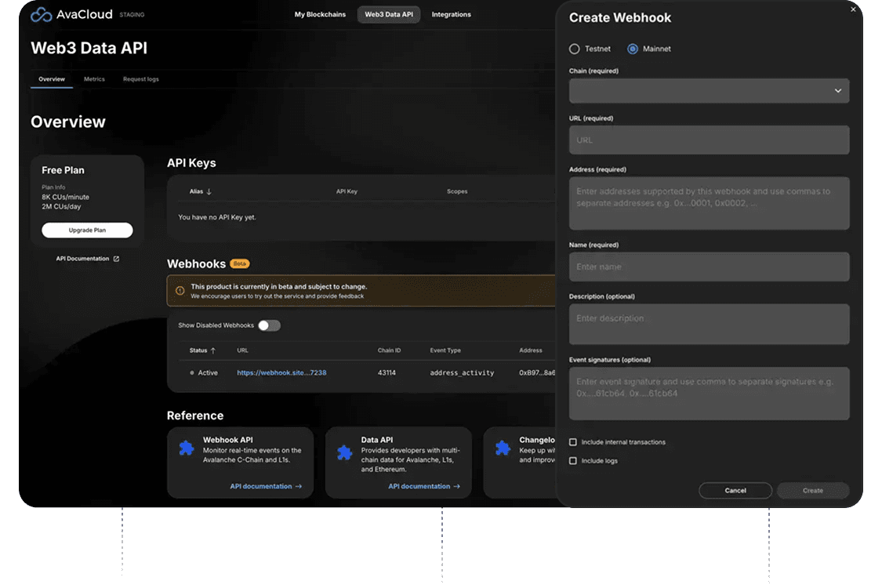Select the Web3 Data API nav tab

389,15
